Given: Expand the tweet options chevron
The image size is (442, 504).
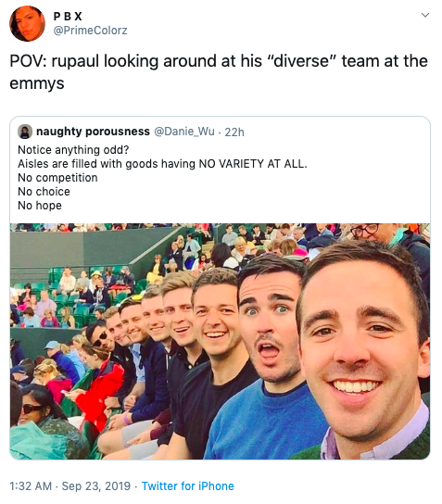Looking at the screenshot, I should [425, 15].
